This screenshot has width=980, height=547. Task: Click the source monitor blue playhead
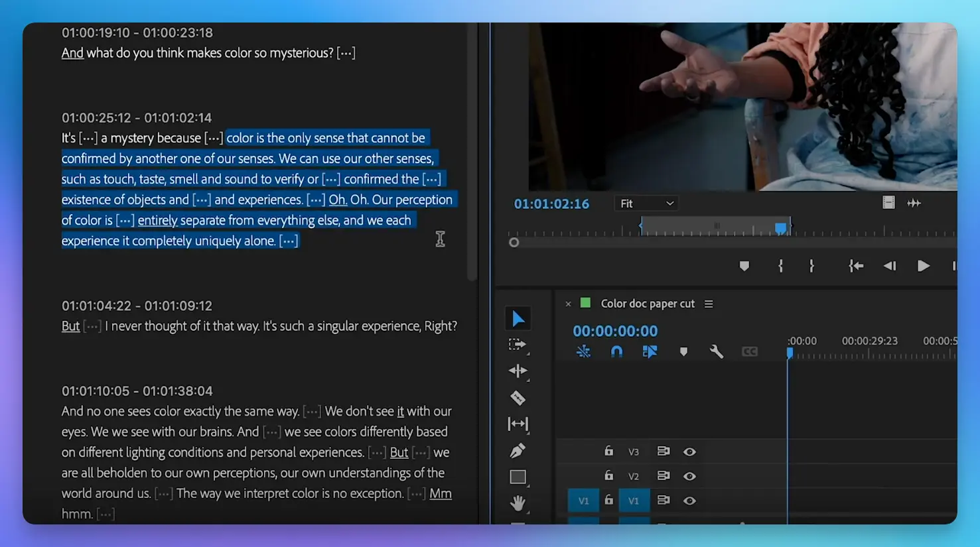(x=781, y=228)
